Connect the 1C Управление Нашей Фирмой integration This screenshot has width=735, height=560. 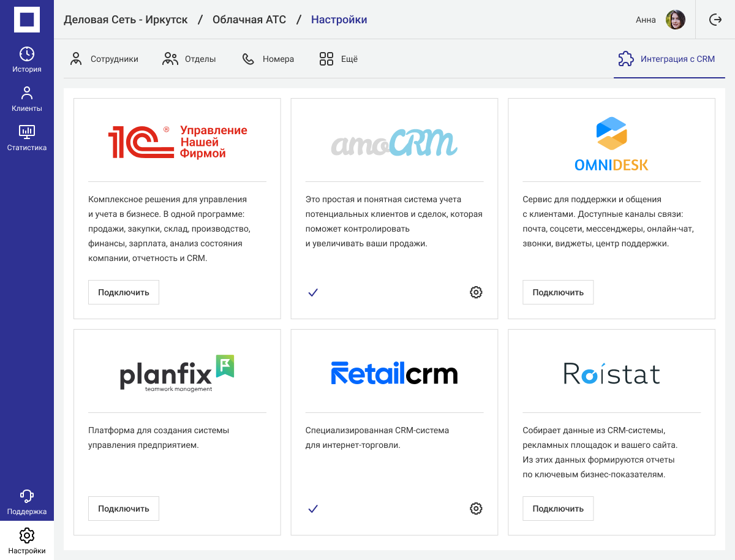124,292
